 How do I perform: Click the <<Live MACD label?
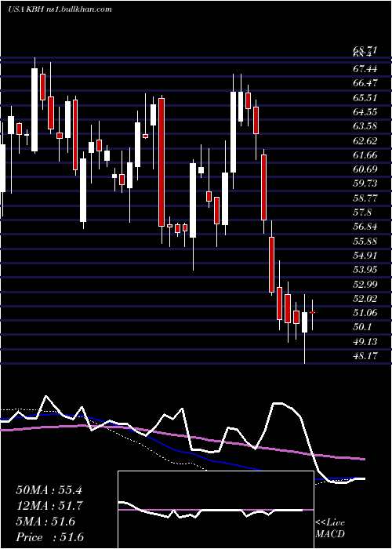330,529
